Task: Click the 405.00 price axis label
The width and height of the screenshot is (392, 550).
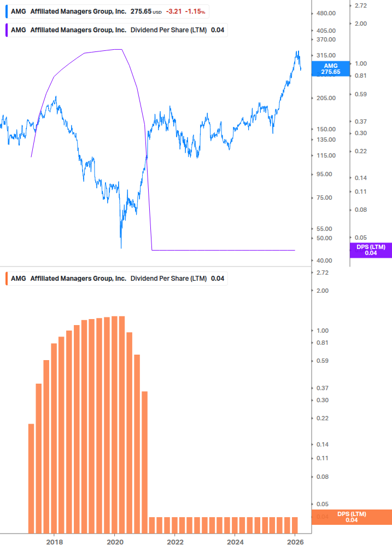Action: pos(326,31)
